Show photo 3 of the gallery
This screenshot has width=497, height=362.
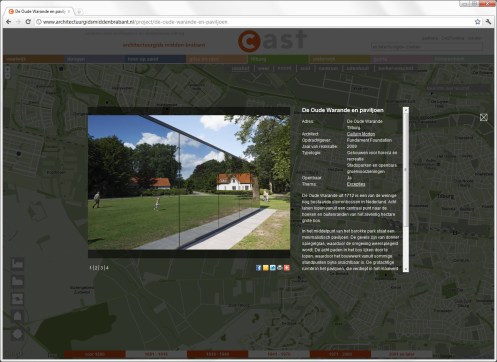tap(102, 268)
